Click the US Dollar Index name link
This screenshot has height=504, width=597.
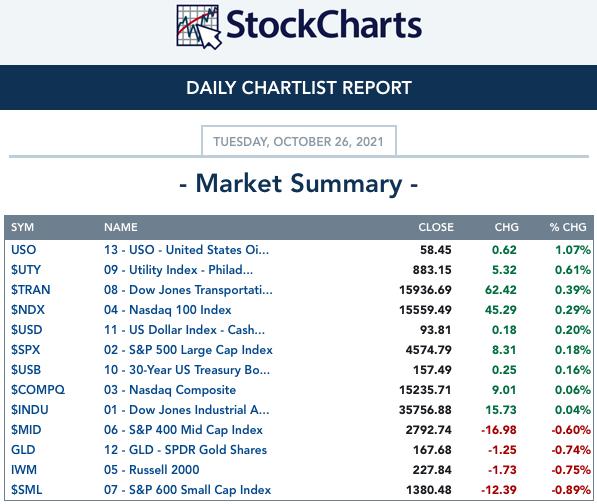(184, 330)
